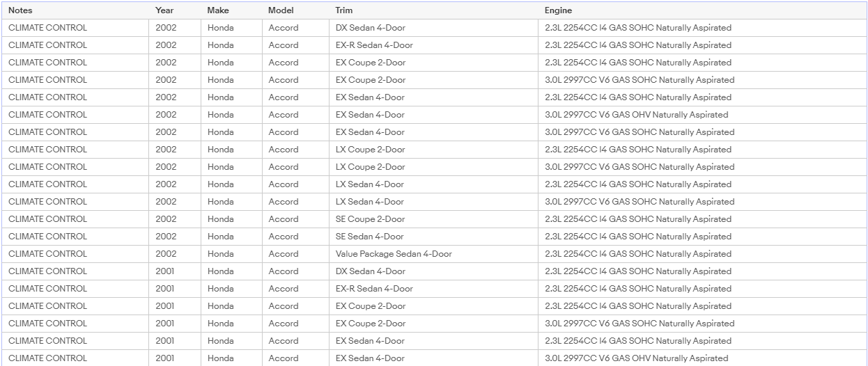The image size is (868, 366).
Task: Click the Model column header
Action: [x=295, y=10]
